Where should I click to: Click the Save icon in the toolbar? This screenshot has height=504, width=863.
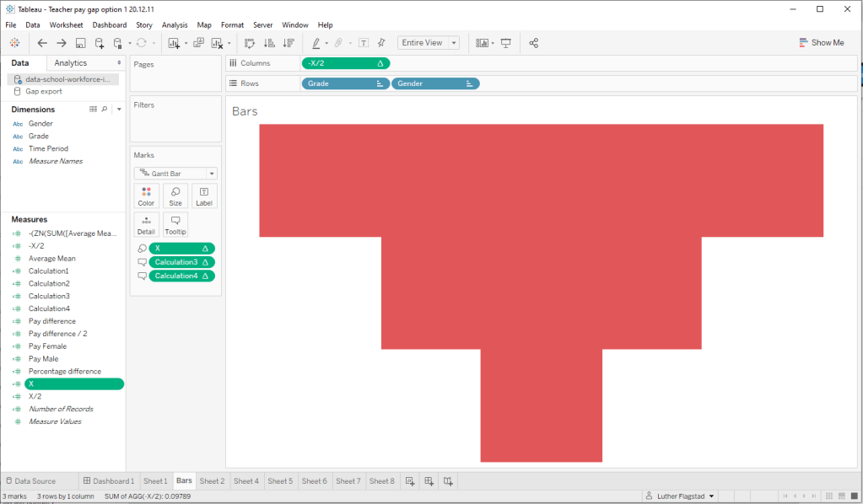tap(80, 43)
